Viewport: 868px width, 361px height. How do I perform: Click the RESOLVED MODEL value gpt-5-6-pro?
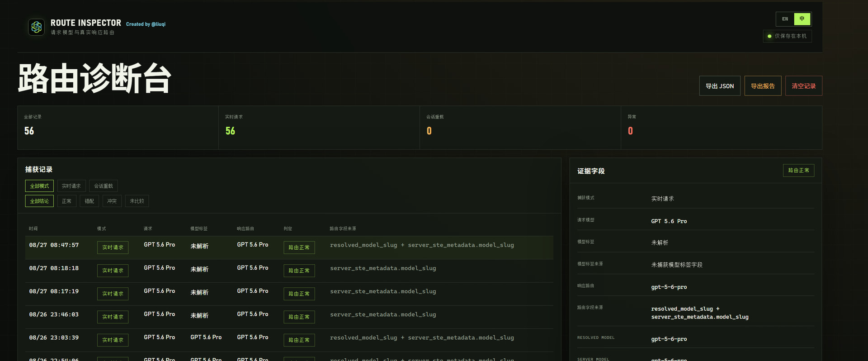tap(669, 339)
